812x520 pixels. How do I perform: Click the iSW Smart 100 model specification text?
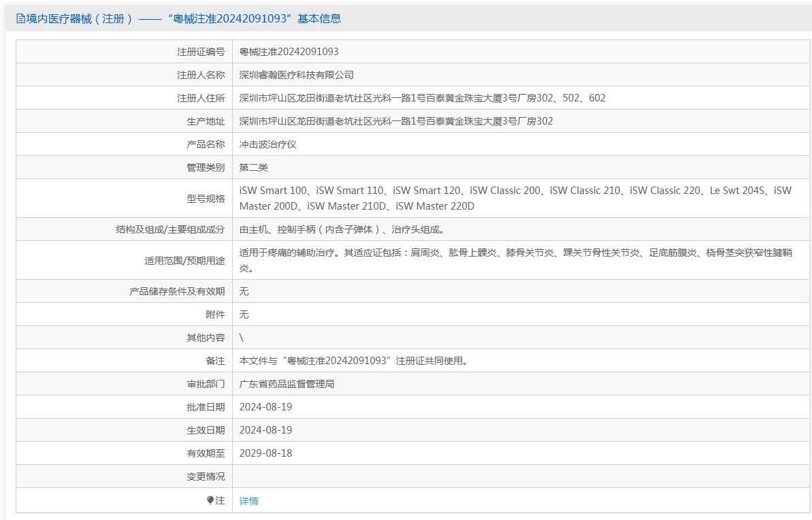click(274, 191)
